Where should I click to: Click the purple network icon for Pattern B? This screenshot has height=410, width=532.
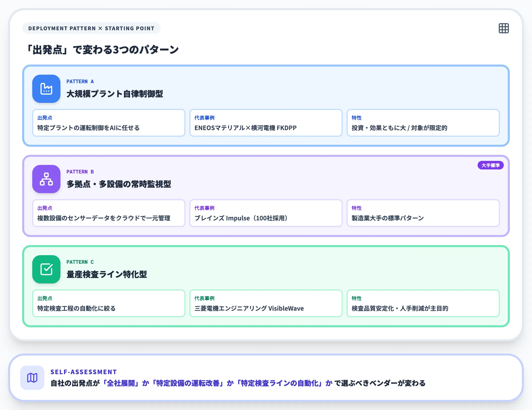(x=46, y=179)
